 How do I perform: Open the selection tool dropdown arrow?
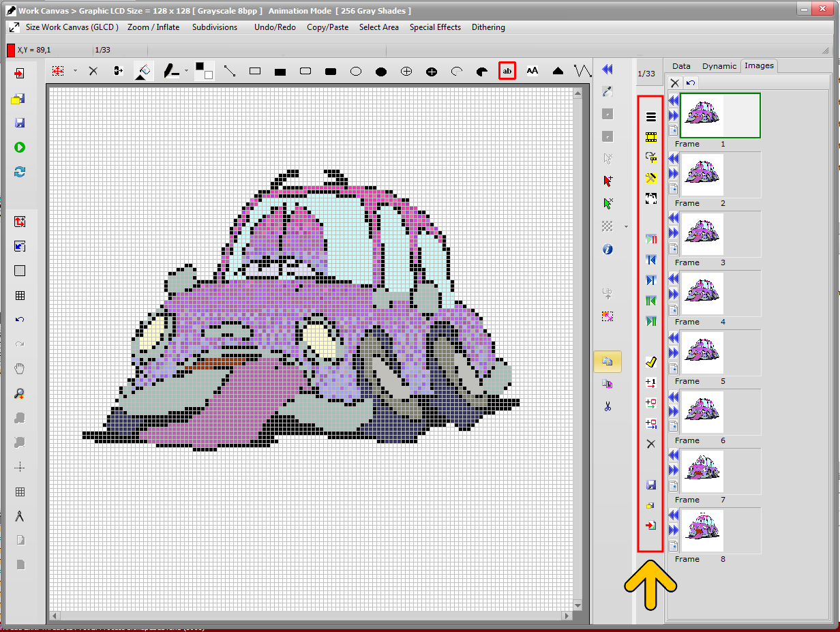[75, 71]
